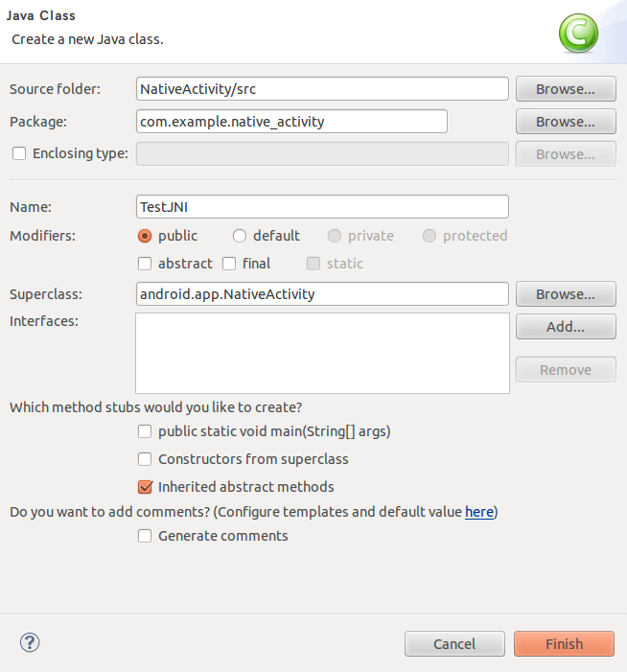627x672 pixels.
Task: Click the help question mark icon
Action: [x=30, y=642]
